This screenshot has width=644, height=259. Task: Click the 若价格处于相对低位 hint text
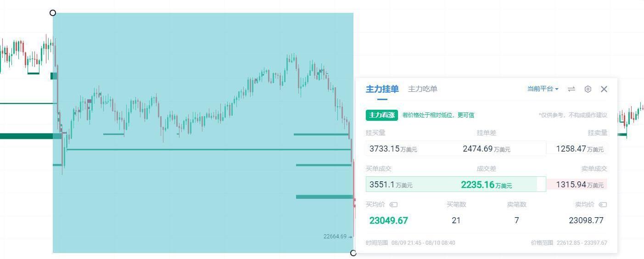[438, 115]
